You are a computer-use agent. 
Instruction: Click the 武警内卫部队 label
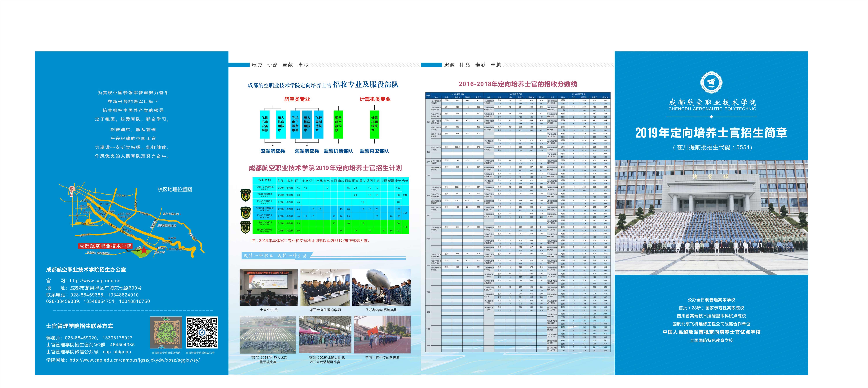pos(374,151)
